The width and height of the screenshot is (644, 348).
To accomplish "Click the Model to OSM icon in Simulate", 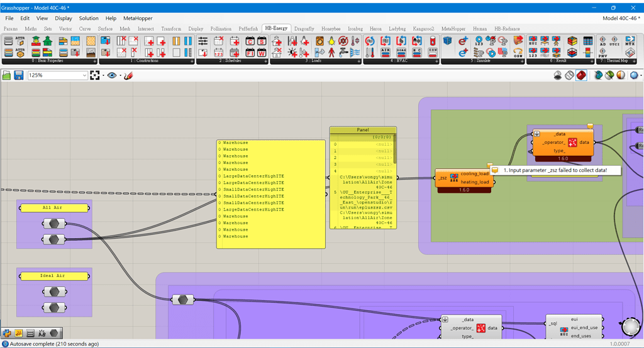I will tap(448, 41).
